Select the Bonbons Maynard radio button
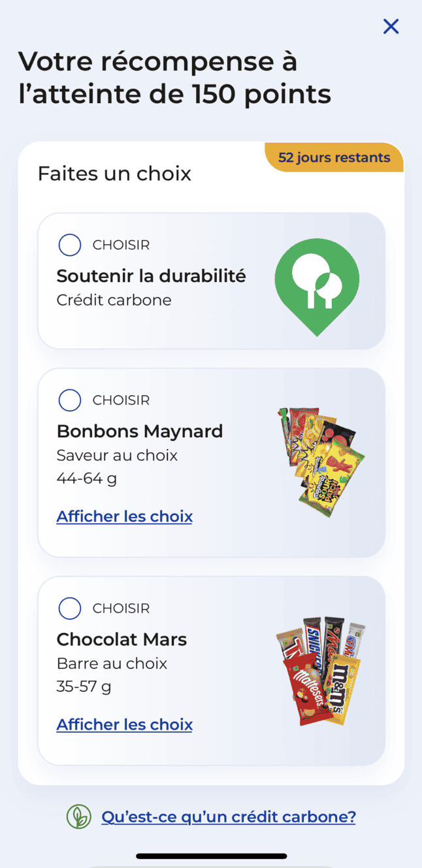Image resolution: width=422 pixels, height=868 pixels. coord(70,400)
